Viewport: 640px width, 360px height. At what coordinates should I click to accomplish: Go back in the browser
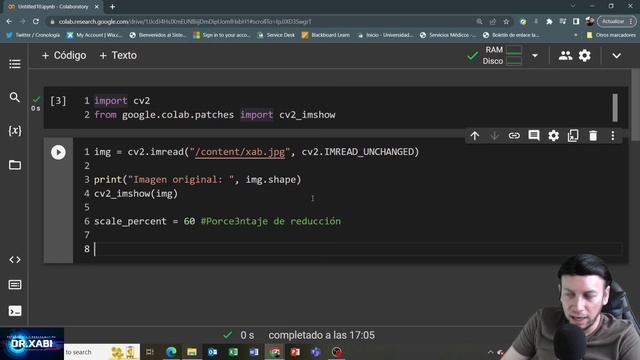pos(9,21)
